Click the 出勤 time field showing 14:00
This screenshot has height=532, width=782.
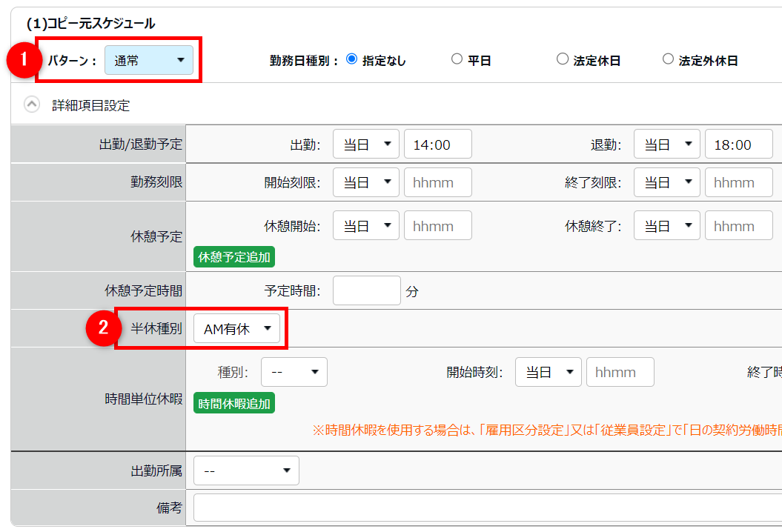437,144
